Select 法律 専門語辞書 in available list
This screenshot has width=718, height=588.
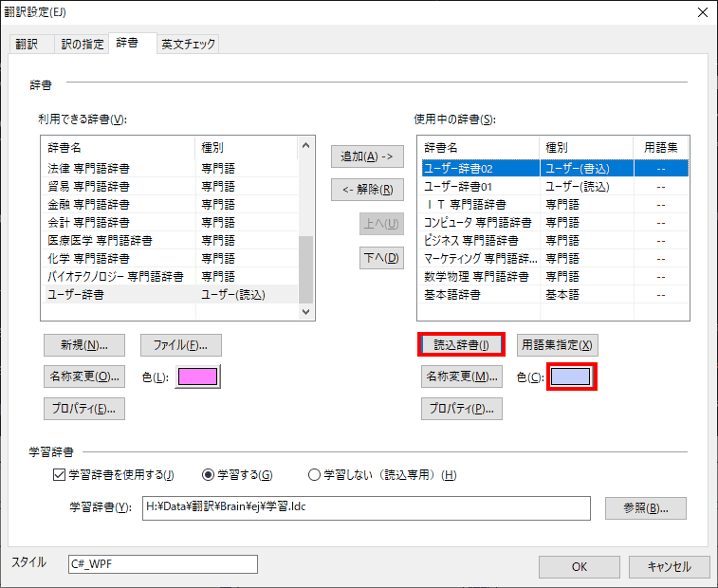coord(170,168)
